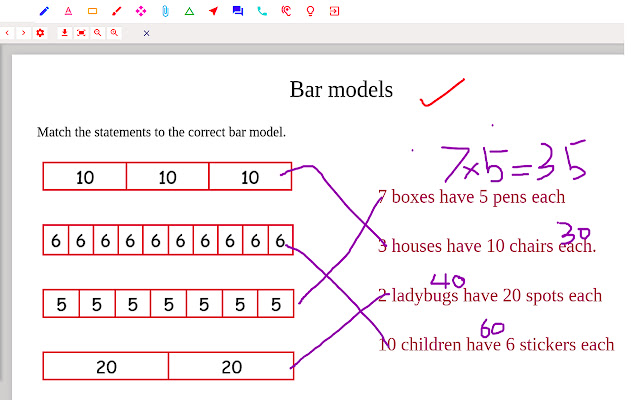640x400 pixels.
Task: Activate the magenta move tool
Action: point(140,11)
